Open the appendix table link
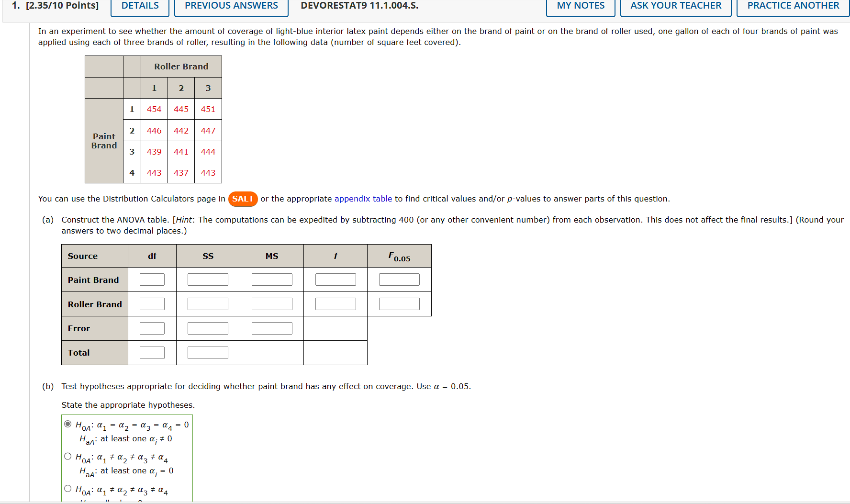Viewport: 850px width, 504px height. tap(363, 199)
